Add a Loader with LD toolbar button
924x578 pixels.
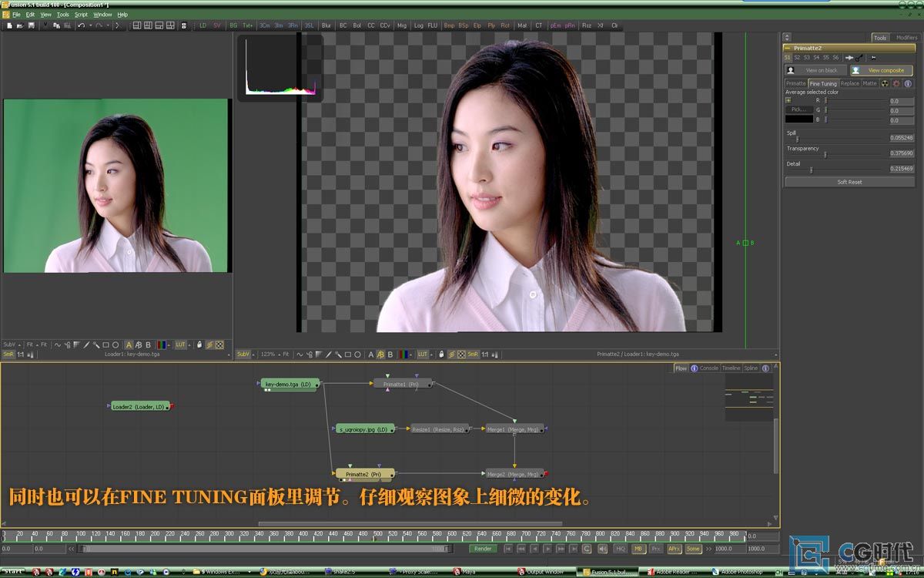point(203,25)
